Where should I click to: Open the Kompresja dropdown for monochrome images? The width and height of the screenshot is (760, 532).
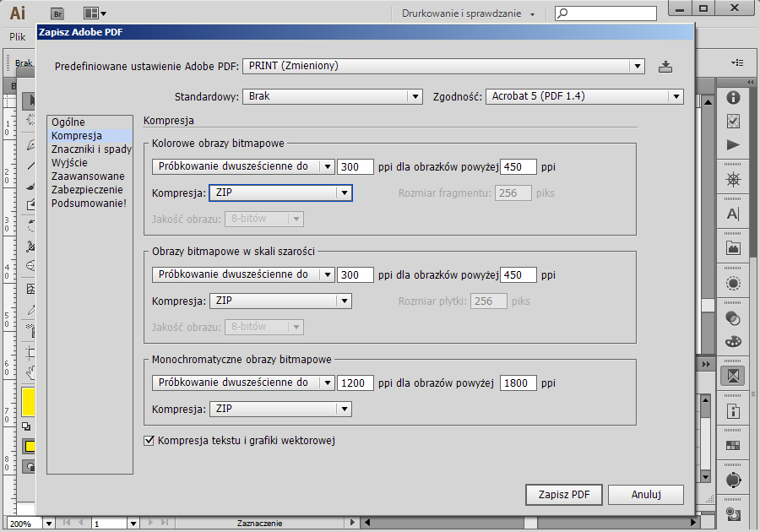pyautogui.click(x=280, y=409)
